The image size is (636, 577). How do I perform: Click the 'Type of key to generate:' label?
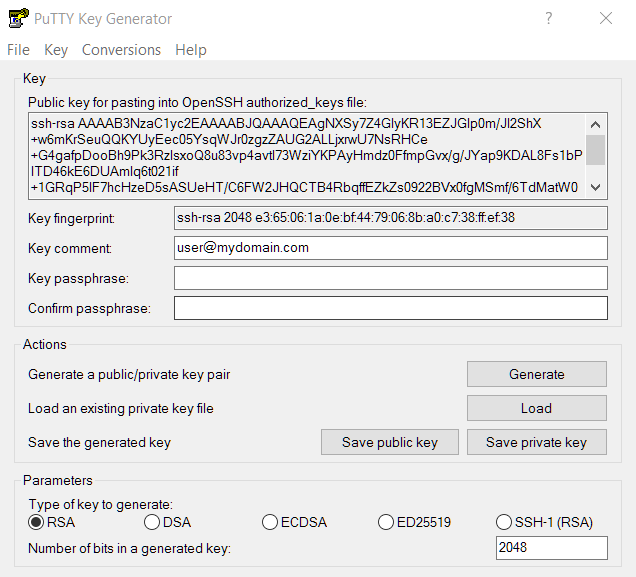[x=101, y=504]
